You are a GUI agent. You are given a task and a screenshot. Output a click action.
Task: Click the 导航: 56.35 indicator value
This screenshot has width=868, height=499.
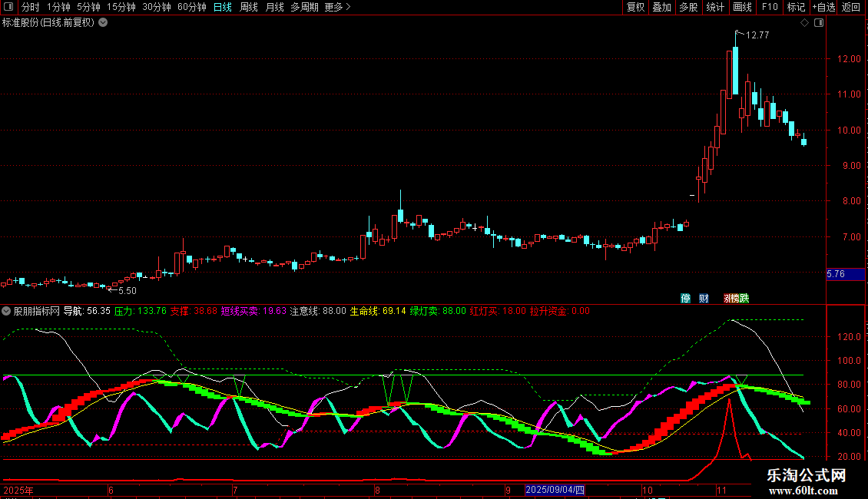(87, 311)
